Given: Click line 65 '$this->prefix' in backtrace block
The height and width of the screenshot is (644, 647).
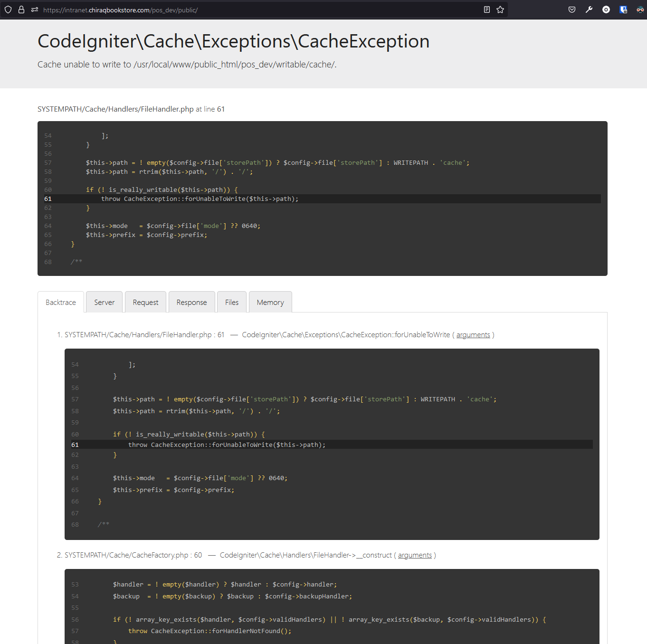Looking at the screenshot, I should click(173, 490).
